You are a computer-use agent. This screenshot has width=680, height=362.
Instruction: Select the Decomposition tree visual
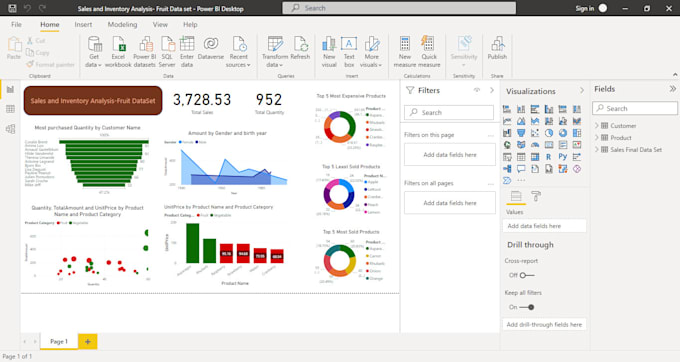point(507,169)
